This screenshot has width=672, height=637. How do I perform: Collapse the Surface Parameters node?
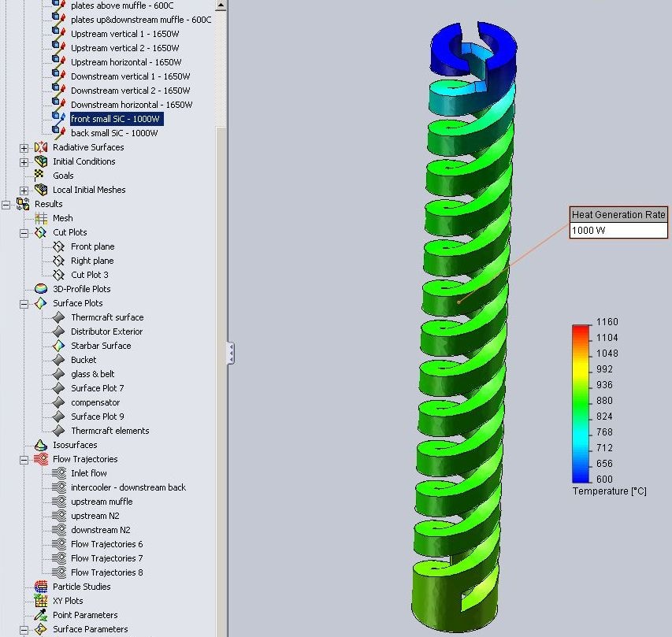pos(24,630)
